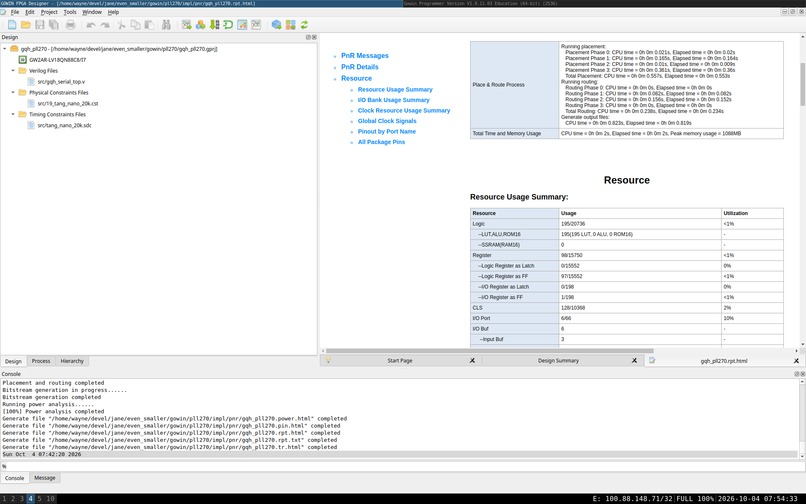
Task: Click the Cut scissors icon
Action: 121,25
